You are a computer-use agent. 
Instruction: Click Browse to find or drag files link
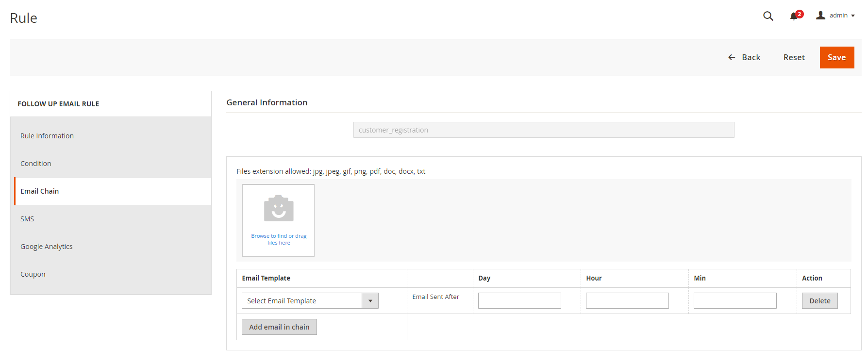click(279, 239)
